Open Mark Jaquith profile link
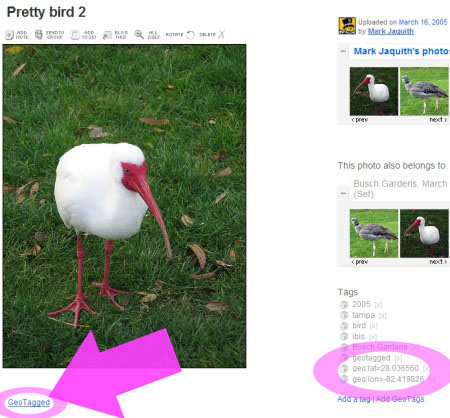Viewport: 450px width, 418px height. coord(391,31)
